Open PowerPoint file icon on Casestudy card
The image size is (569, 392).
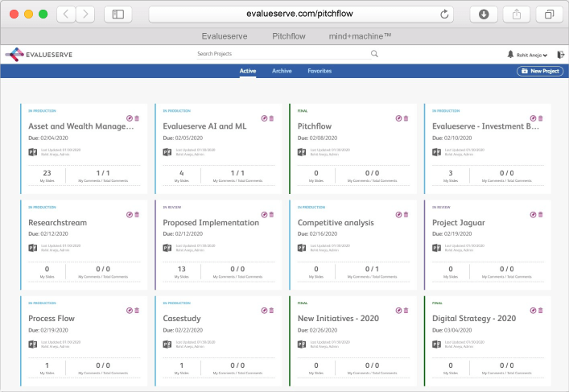[x=167, y=344]
